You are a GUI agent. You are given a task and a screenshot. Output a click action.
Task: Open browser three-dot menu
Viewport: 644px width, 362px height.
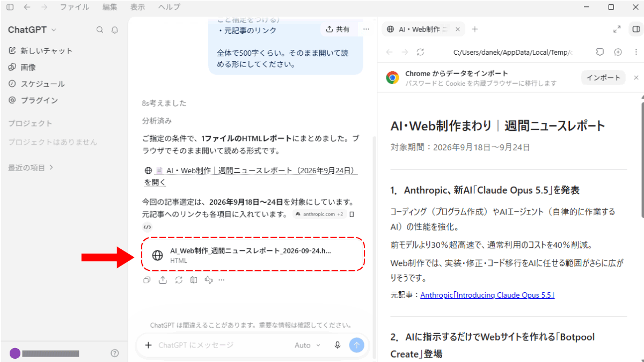coord(635,52)
